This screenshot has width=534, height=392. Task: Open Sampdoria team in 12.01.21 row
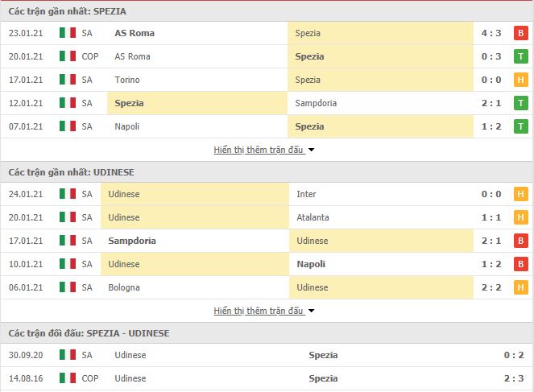pyautogui.click(x=316, y=103)
